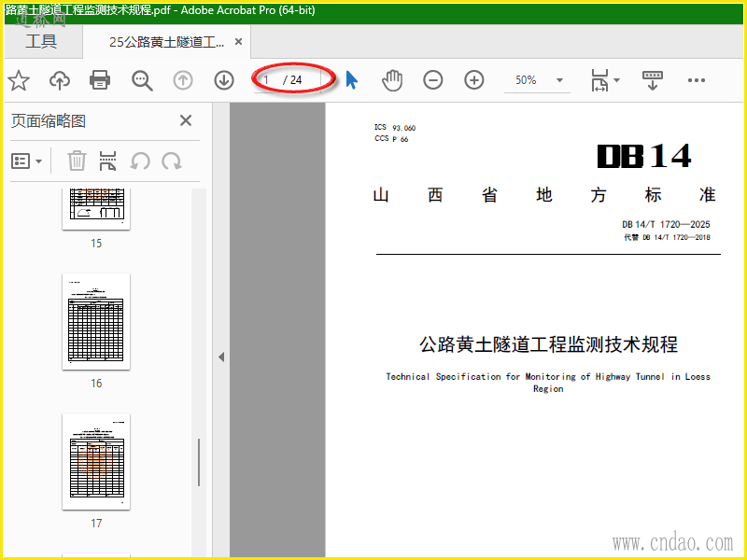Activate the selection arrow tool

pyautogui.click(x=352, y=80)
